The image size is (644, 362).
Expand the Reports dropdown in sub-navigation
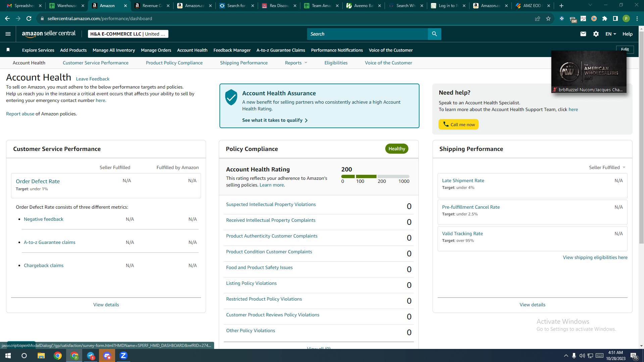tap(296, 63)
